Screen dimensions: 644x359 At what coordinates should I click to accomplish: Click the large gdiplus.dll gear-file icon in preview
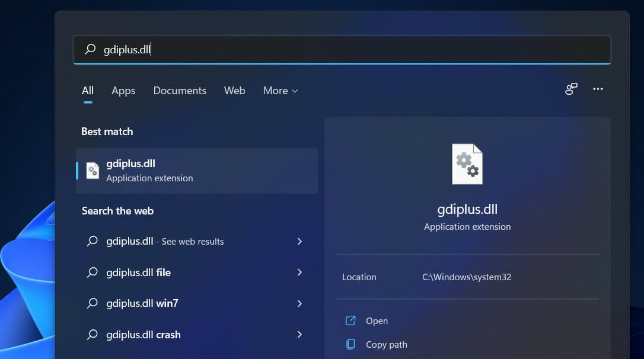point(467,164)
